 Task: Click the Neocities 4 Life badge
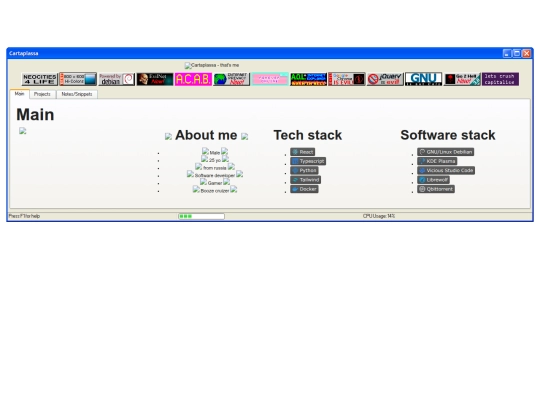(40, 79)
